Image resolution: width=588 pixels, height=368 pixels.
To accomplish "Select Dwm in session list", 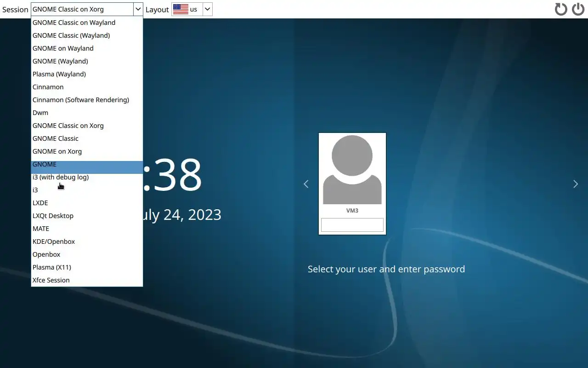I will click(x=87, y=113).
